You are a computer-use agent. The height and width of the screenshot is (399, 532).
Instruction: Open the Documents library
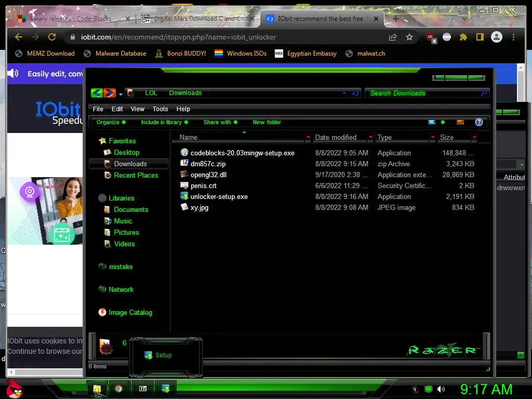click(x=131, y=210)
